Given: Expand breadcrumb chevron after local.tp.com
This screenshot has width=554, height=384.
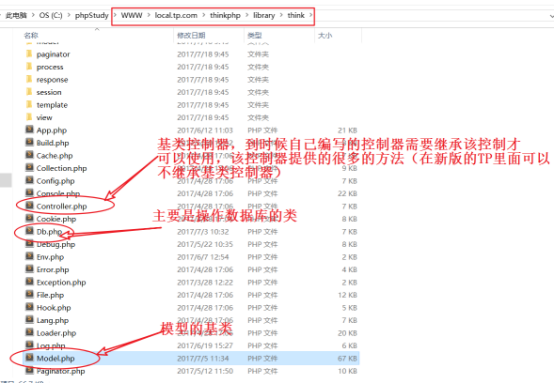Looking at the screenshot, I should (204, 15).
